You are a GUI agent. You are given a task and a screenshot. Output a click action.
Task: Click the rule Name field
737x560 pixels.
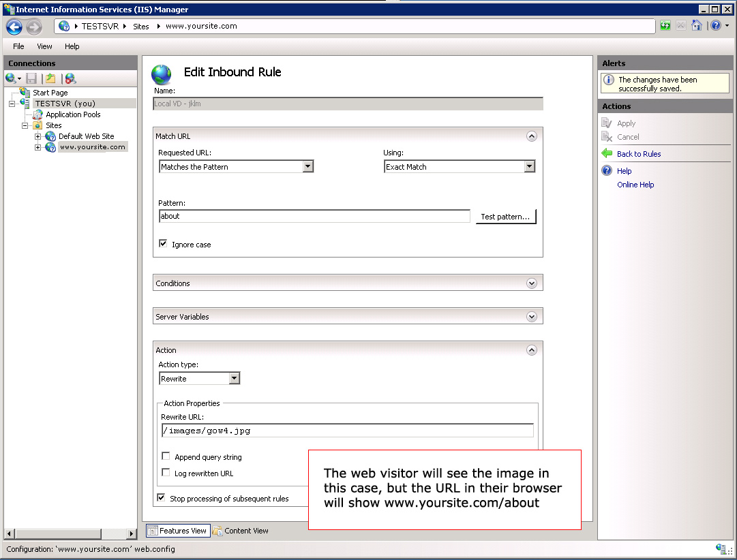[348, 104]
